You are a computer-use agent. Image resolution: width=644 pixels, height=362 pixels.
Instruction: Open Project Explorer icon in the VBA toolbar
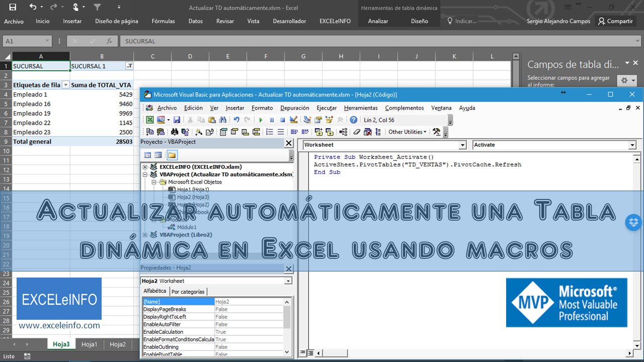click(307, 120)
